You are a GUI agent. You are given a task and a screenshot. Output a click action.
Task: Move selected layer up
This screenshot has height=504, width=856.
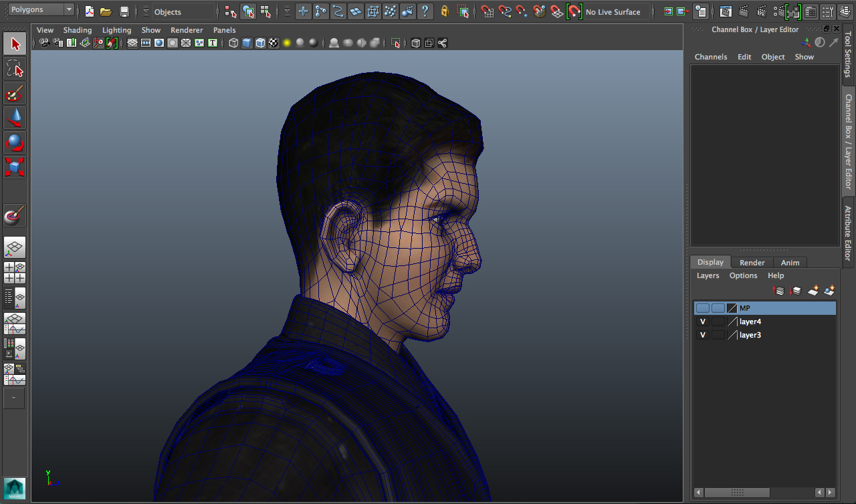pos(779,291)
